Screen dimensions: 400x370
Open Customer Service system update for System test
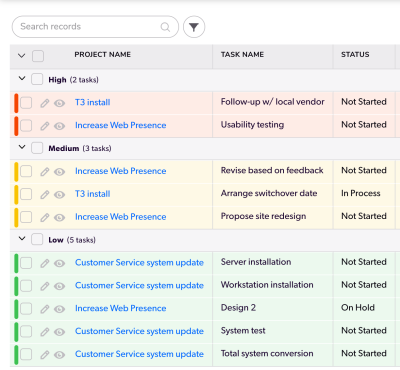click(x=139, y=331)
